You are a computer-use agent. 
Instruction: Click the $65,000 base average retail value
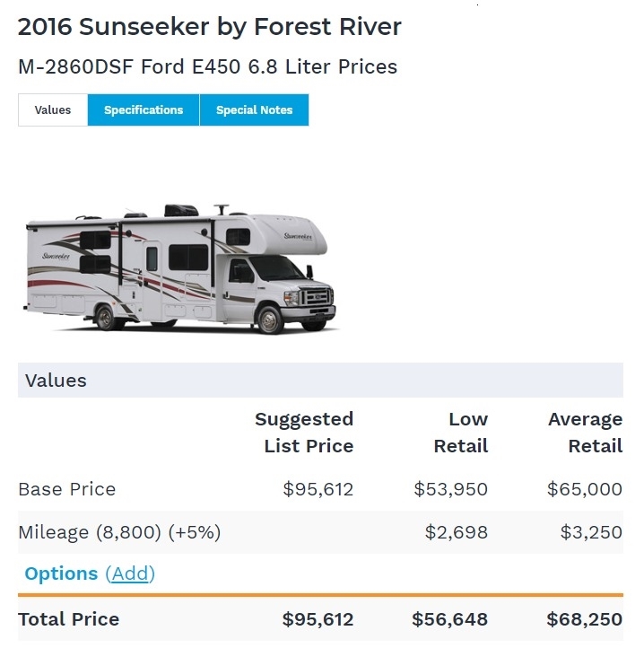point(585,489)
